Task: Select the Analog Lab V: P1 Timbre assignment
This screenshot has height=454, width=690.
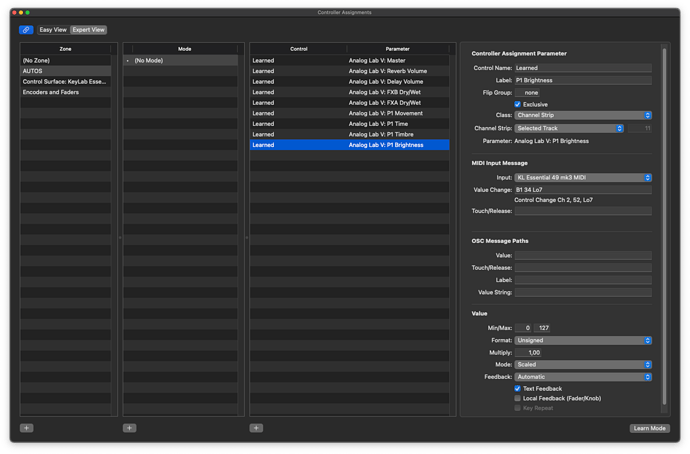Action: tap(350, 134)
